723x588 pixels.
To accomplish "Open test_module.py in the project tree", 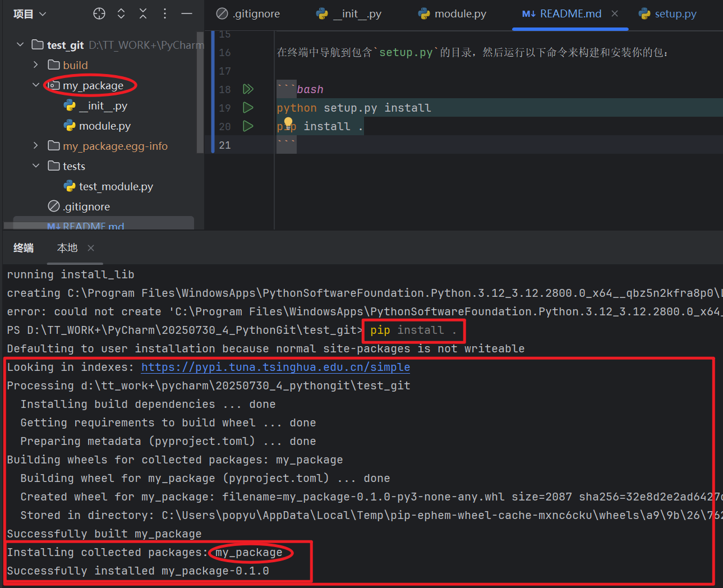I will coord(116,186).
